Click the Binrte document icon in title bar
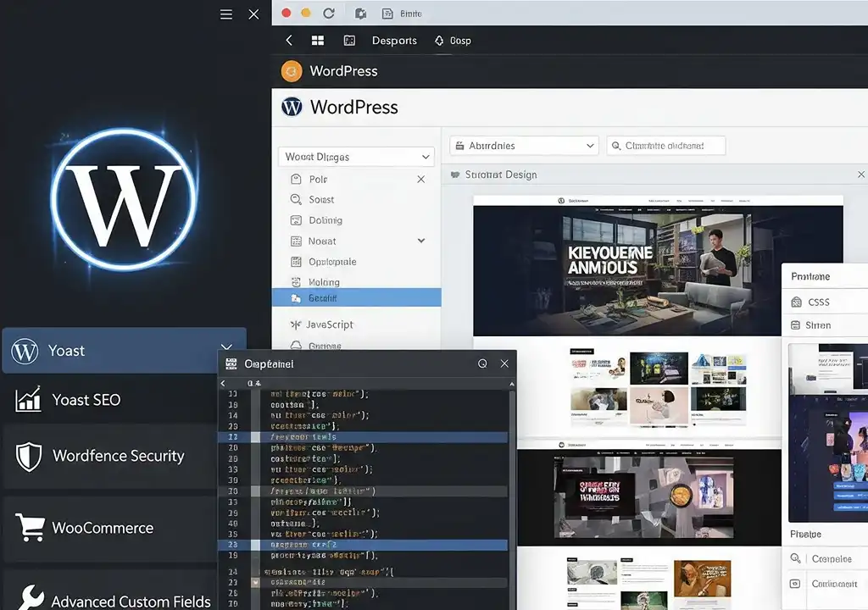This screenshot has width=868, height=610. [x=387, y=14]
